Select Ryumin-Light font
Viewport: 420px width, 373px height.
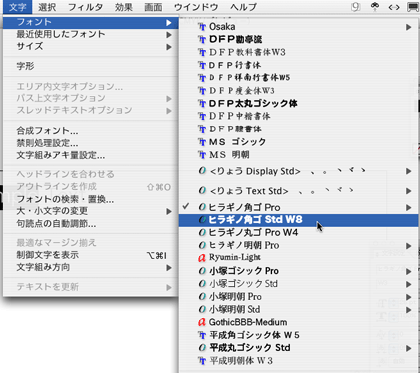(x=299, y=258)
